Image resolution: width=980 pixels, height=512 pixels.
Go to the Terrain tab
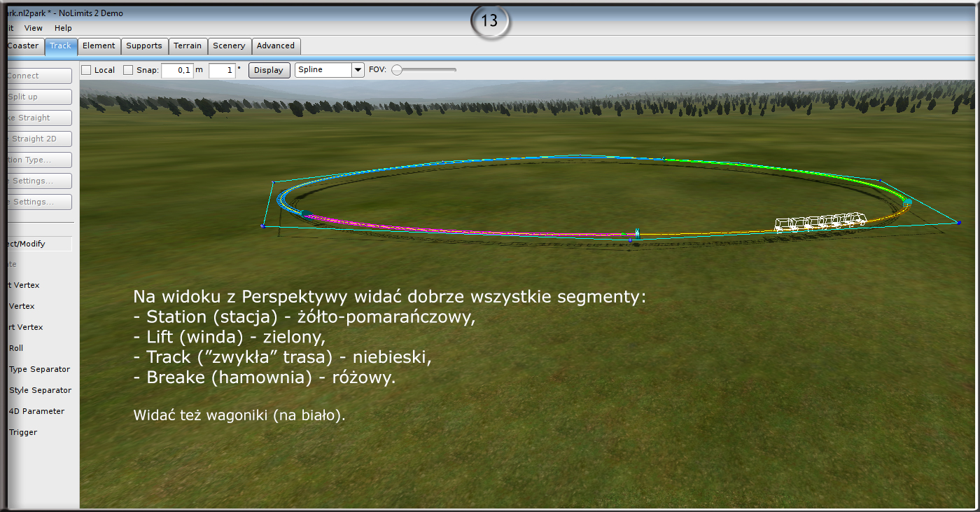[188, 46]
